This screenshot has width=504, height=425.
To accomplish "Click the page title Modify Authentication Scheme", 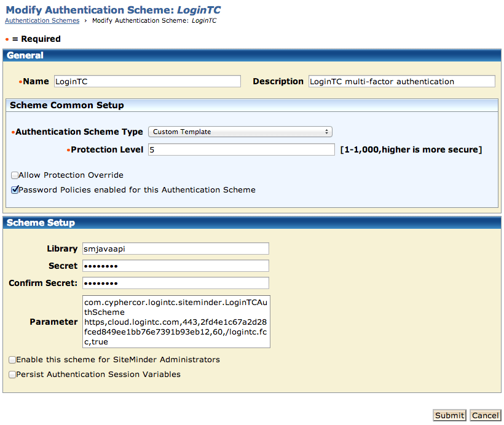I will click(113, 10).
